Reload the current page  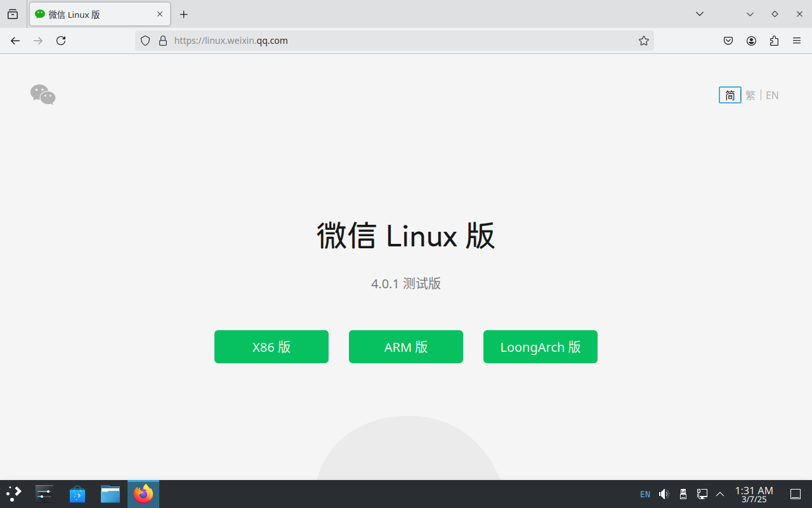point(61,41)
